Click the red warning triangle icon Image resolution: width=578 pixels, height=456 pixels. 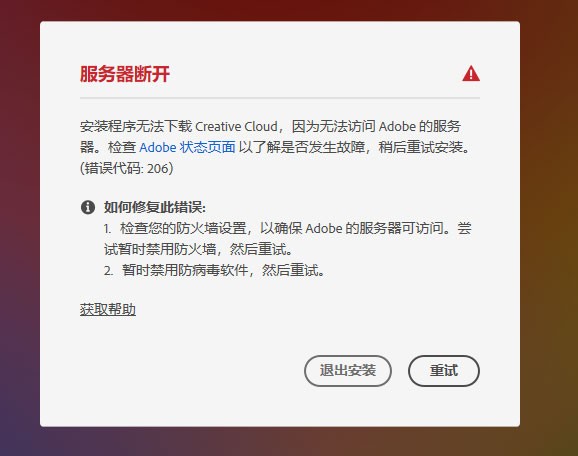[x=471, y=73]
